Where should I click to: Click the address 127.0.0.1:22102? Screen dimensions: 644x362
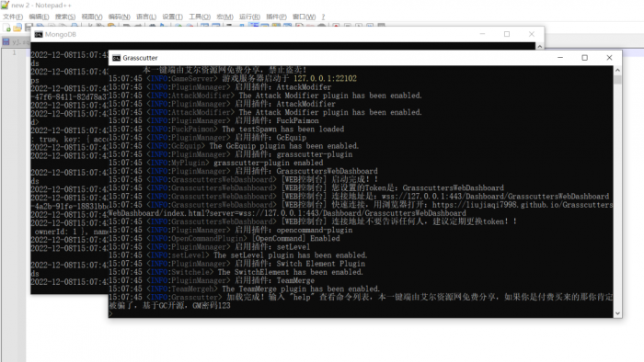pos(326,79)
